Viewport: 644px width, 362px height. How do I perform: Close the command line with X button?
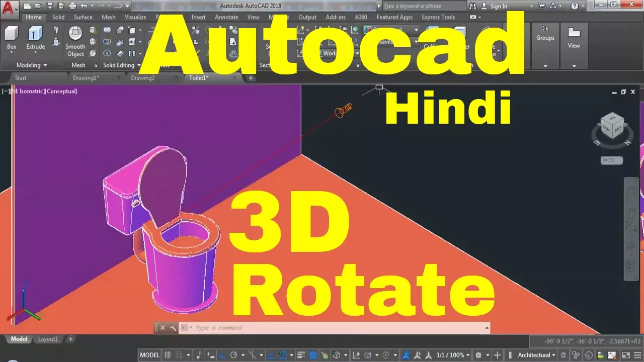[x=162, y=328]
